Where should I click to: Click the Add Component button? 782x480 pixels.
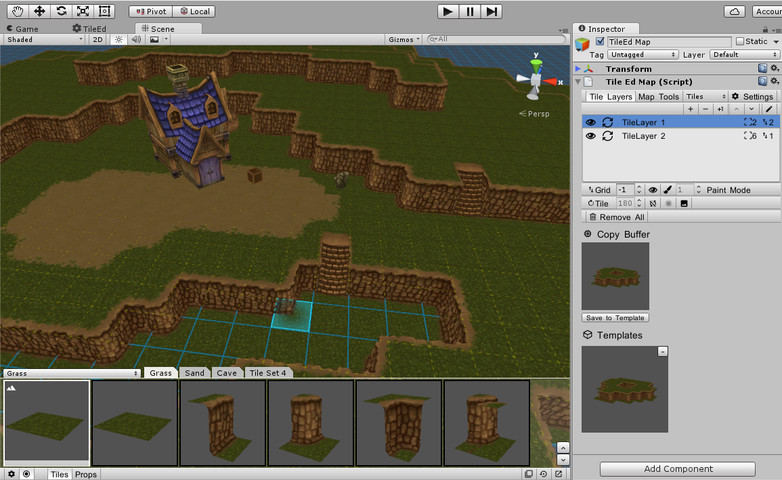(x=678, y=469)
